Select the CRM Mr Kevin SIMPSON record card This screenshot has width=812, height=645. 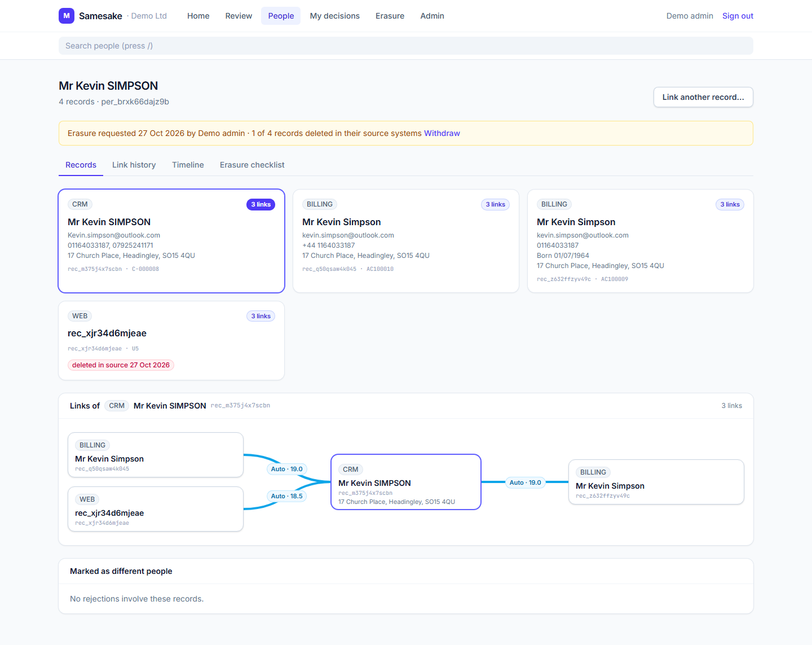171,241
